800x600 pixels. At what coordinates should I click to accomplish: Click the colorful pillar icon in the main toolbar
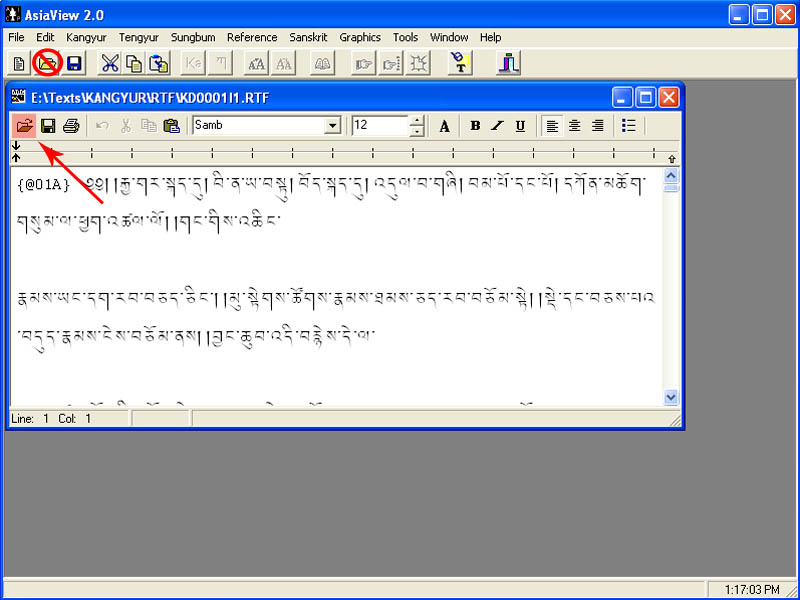(509, 63)
